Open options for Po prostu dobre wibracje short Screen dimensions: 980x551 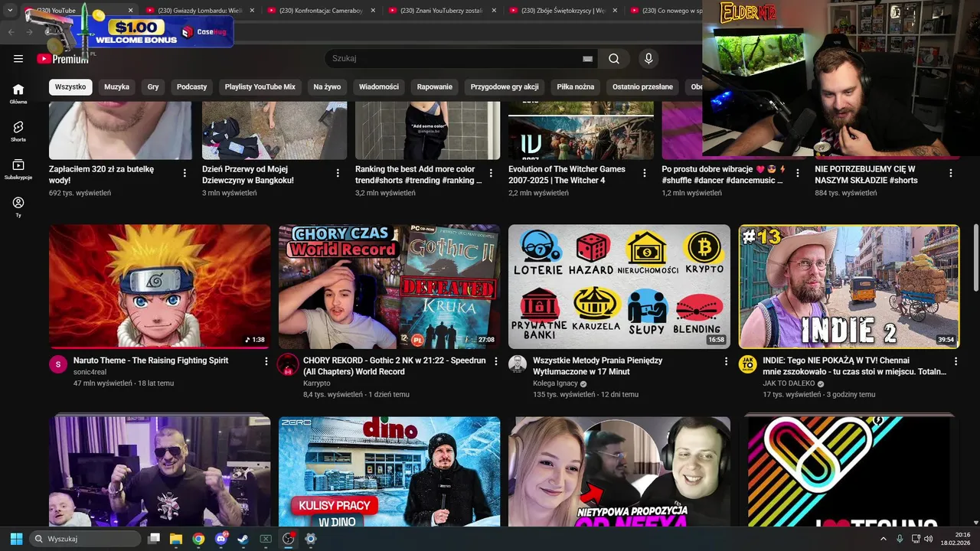tap(797, 173)
